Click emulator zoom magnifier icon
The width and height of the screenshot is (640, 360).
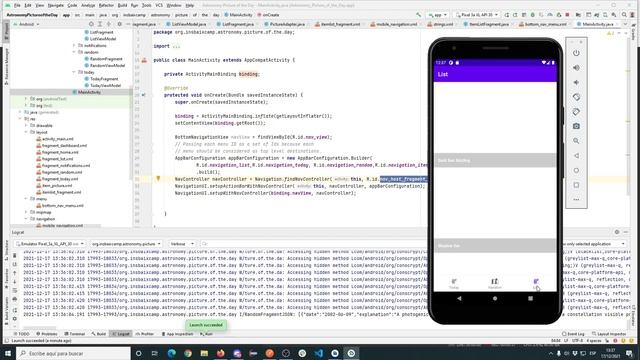pos(576,141)
